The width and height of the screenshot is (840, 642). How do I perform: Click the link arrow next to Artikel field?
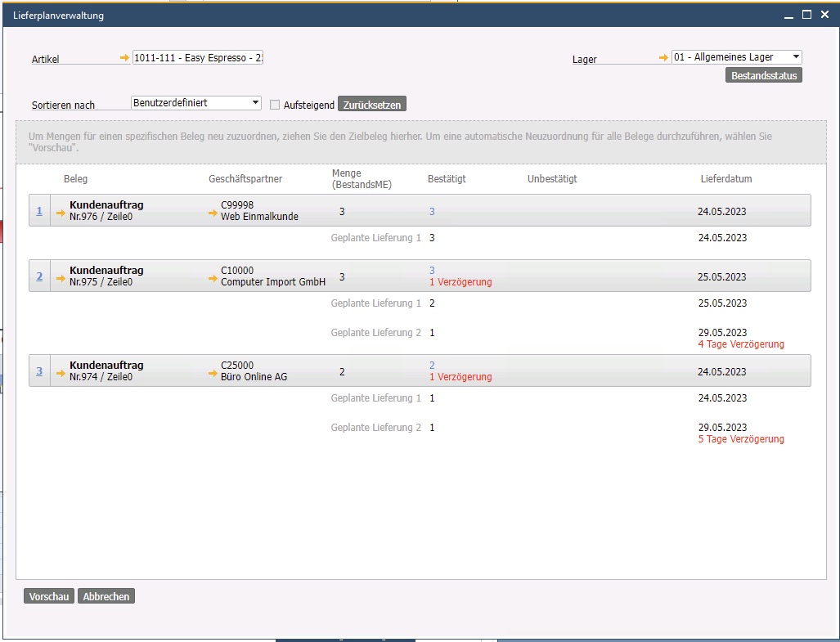124,57
